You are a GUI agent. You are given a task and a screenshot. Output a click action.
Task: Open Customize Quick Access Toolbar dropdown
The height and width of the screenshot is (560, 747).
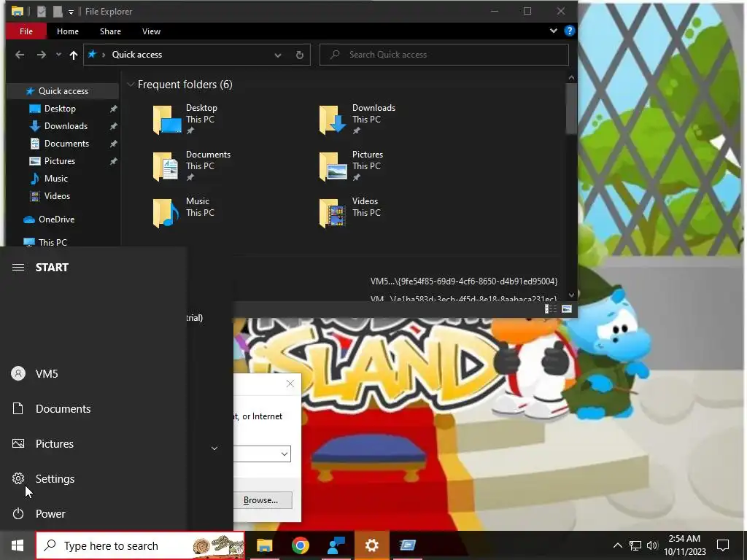click(71, 12)
